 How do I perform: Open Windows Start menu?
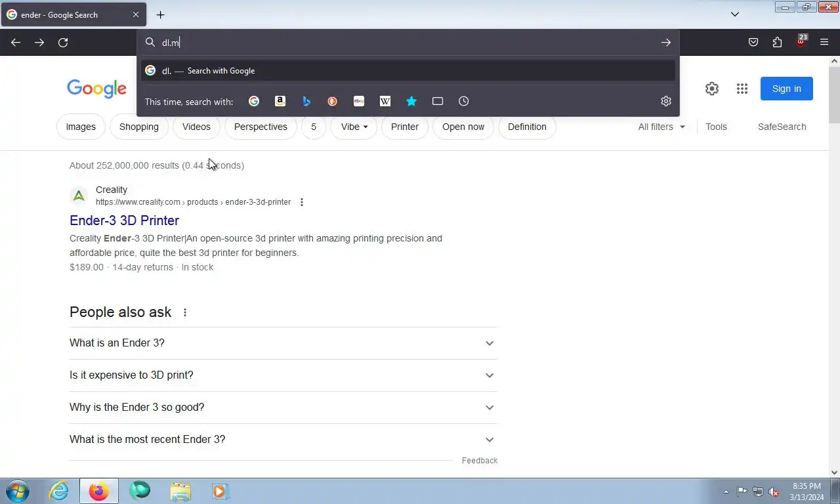(18, 491)
